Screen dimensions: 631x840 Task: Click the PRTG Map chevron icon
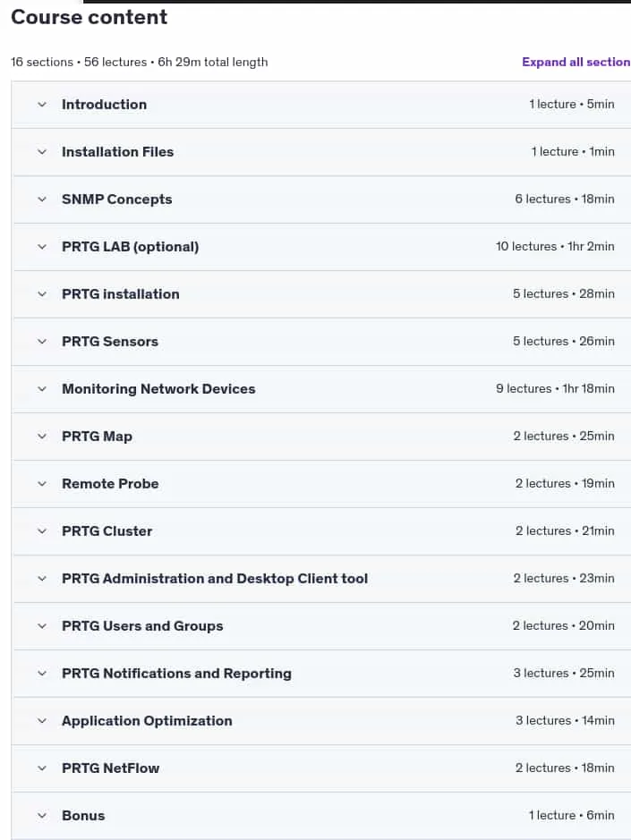42,437
